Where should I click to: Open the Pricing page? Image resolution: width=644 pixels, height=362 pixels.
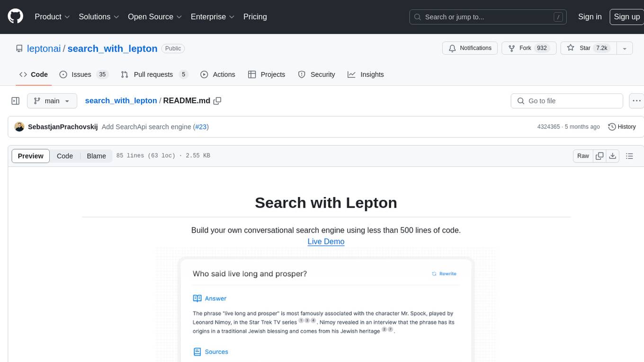255,17
